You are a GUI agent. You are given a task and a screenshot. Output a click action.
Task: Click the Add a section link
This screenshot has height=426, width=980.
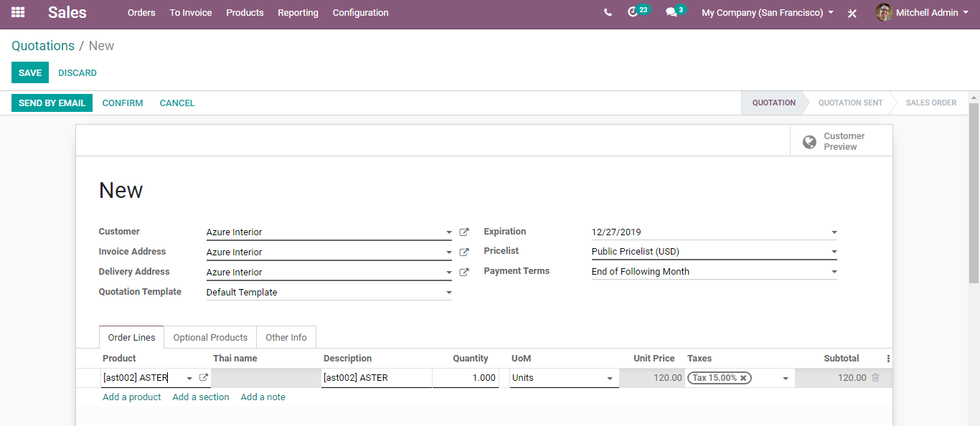tap(201, 397)
